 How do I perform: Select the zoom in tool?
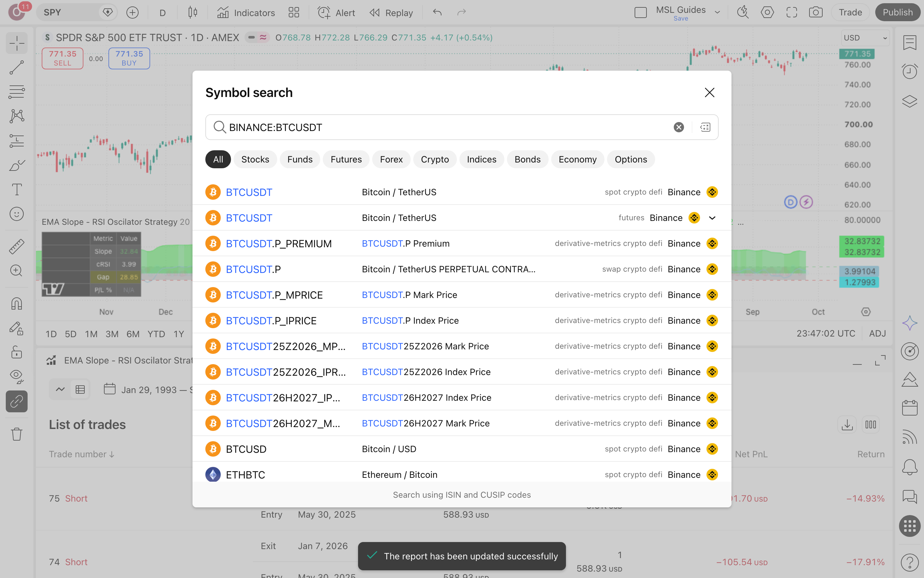(x=17, y=271)
